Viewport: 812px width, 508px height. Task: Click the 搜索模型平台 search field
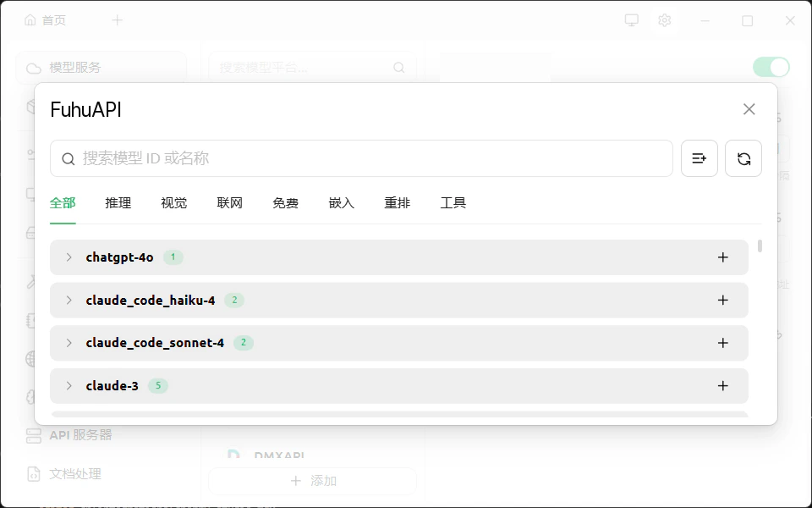(312, 68)
